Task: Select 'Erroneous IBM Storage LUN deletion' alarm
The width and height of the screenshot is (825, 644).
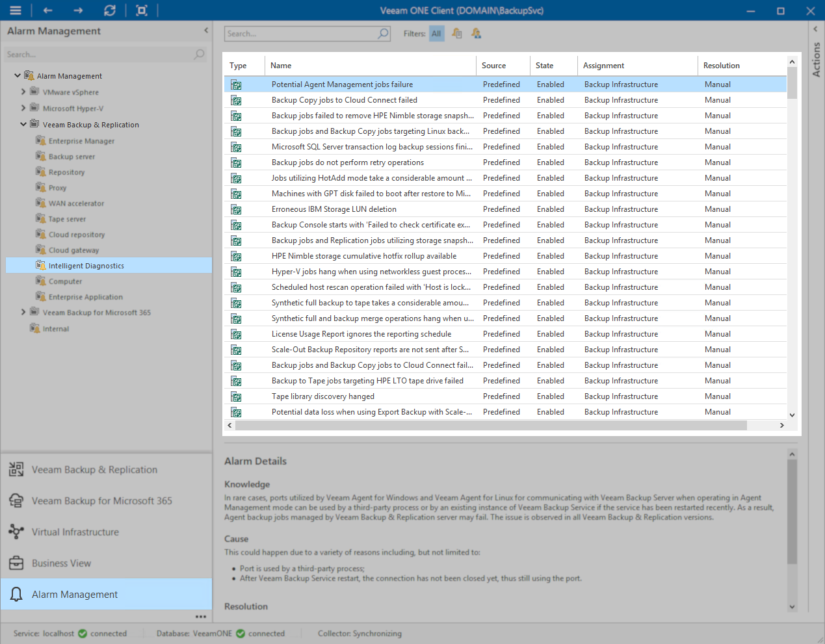Action: pyautogui.click(x=506, y=209)
